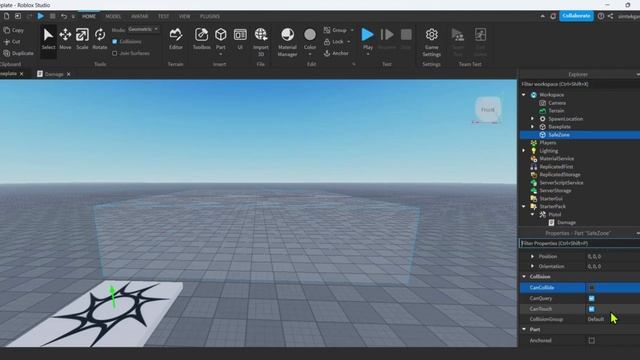Select Camera in Explorer
640x360 pixels.
coord(557,103)
